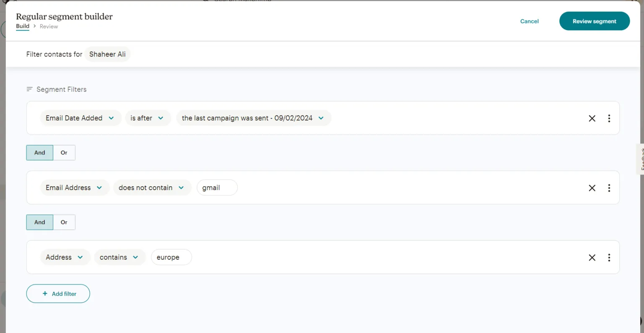Switch the second condition joiner to Or
The width and height of the screenshot is (644, 333).
point(64,222)
